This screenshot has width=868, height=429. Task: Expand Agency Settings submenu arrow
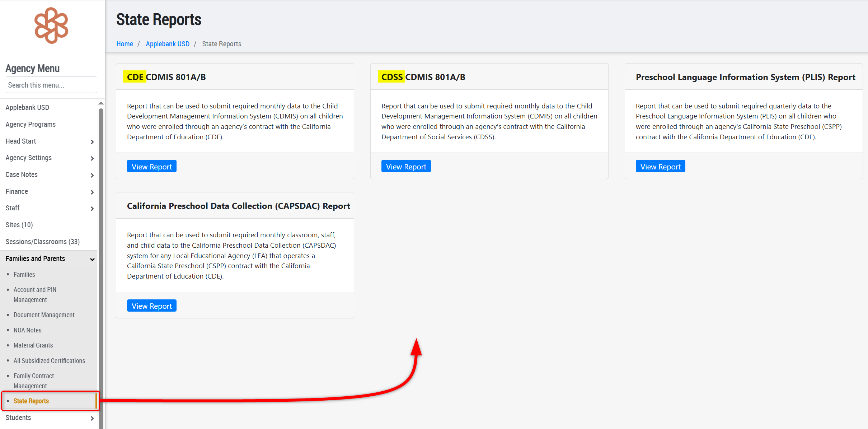coord(92,158)
